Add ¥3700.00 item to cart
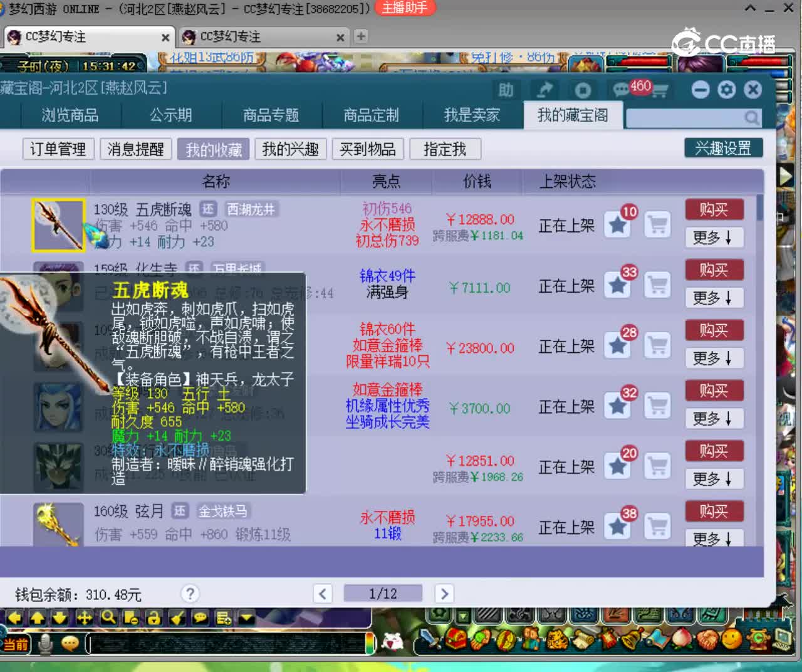The image size is (802, 672). pos(657,406)
